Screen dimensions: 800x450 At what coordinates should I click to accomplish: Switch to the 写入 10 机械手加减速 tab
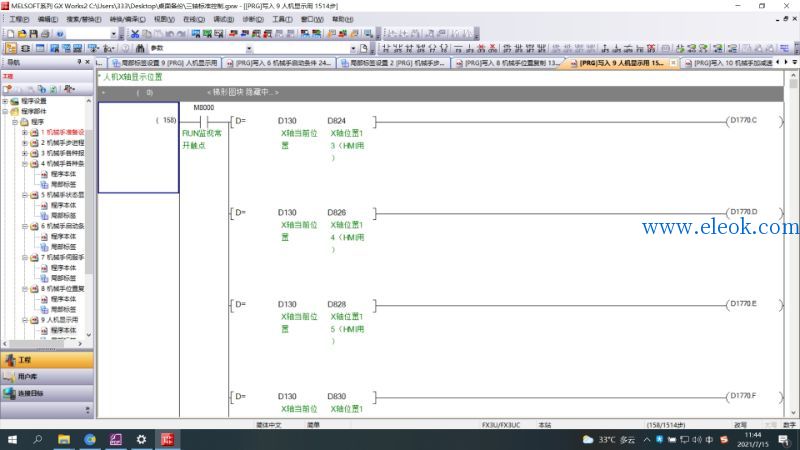pyautogui.click(x=728, y=63)
